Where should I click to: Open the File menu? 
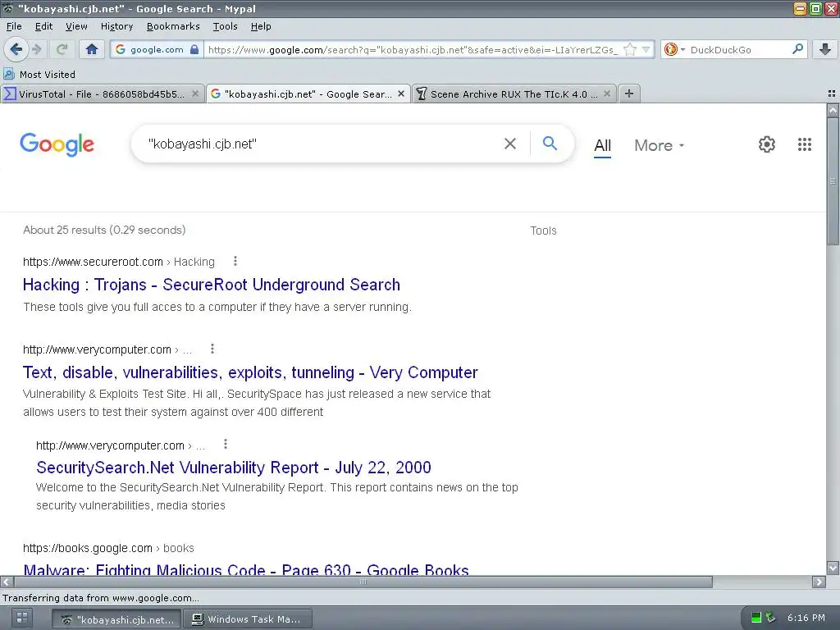tap(14, 26)
